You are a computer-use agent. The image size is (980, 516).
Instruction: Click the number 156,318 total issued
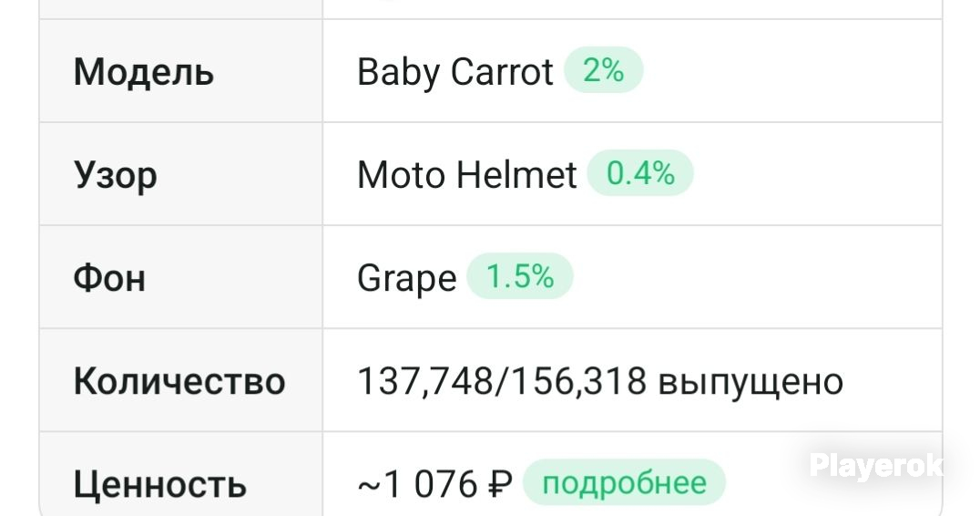pyautogui.click(x=579, y=381)
